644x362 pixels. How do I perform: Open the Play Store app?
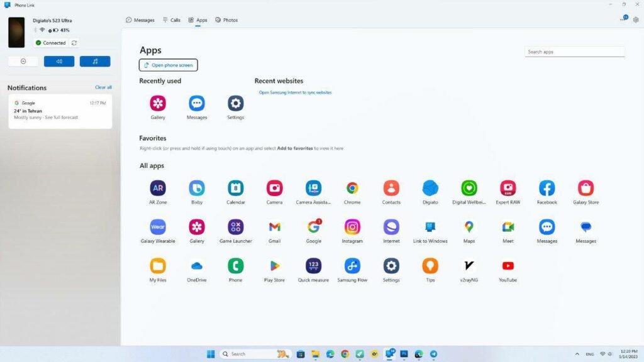coord(274,266)
